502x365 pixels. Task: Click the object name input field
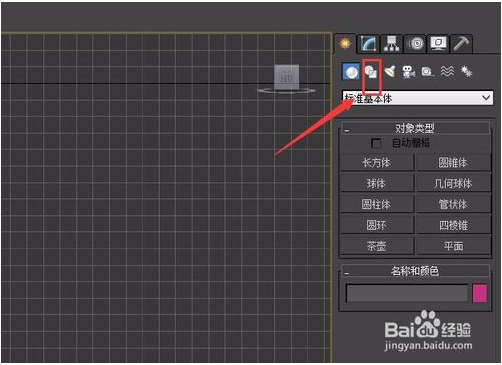407,293
